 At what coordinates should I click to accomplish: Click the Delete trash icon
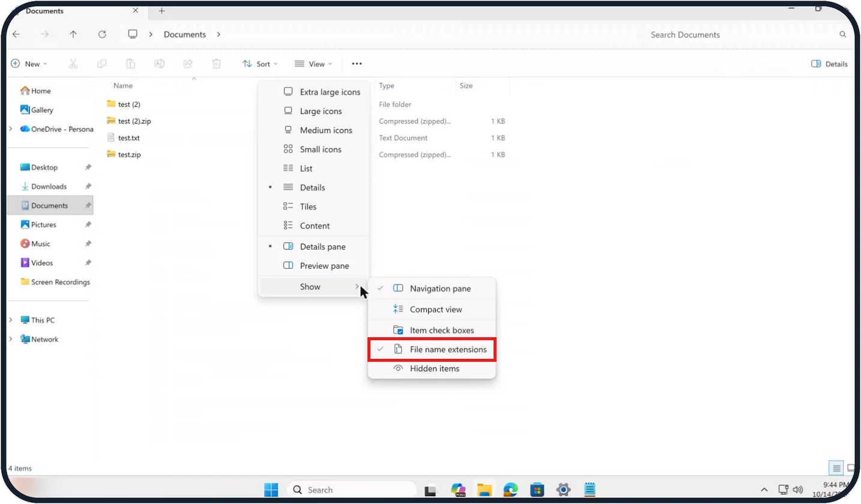tap(217, 64)
